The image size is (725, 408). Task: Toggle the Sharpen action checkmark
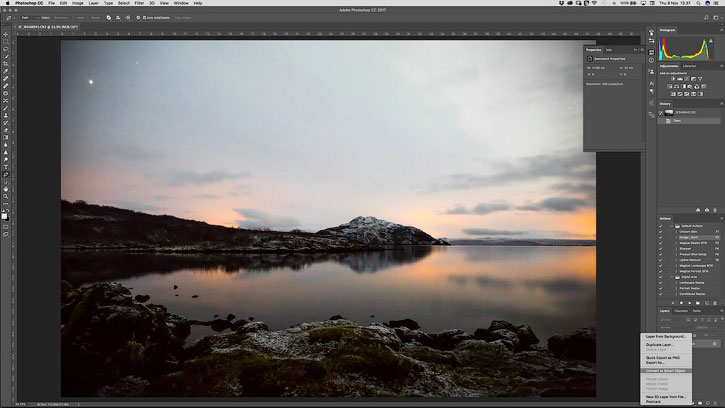(x=661, y=248)
